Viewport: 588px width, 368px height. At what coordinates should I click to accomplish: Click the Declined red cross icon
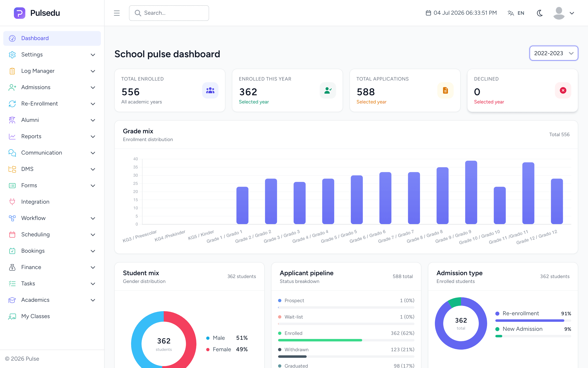[563, 91]
